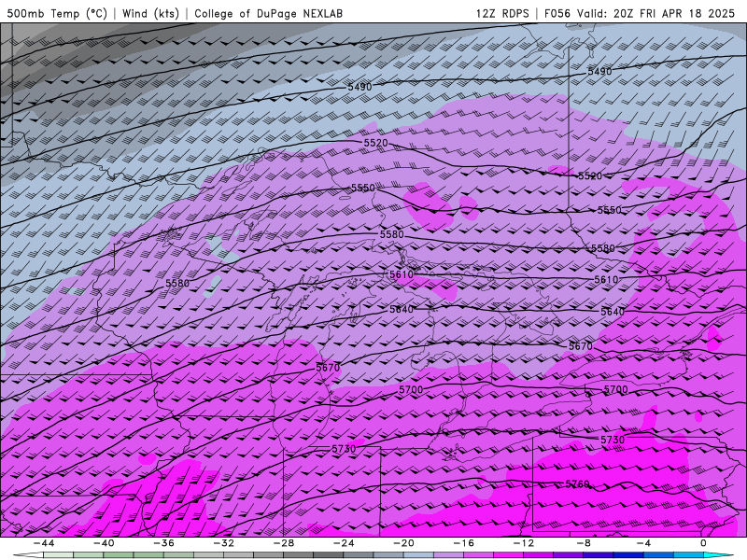Image resolution: width=747 pixels, height=560 pixels.
Task: Click the -24 colorbar tick label
Action: tap(344, 543)
